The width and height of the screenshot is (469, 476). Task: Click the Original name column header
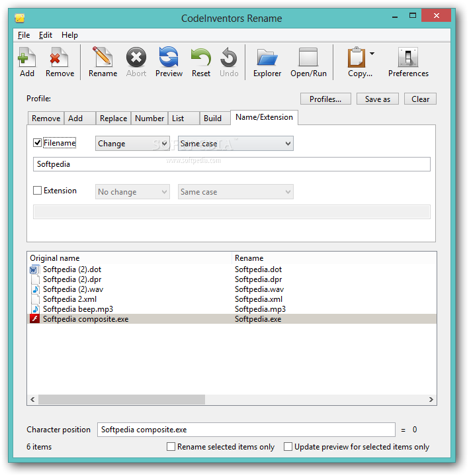click(130, 258)
